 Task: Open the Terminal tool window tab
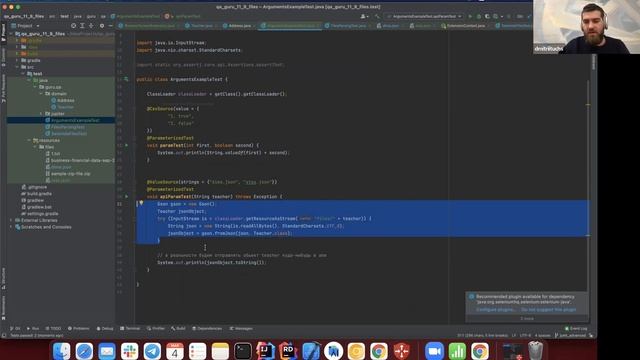pyautogui.click(x=130, y=328)
